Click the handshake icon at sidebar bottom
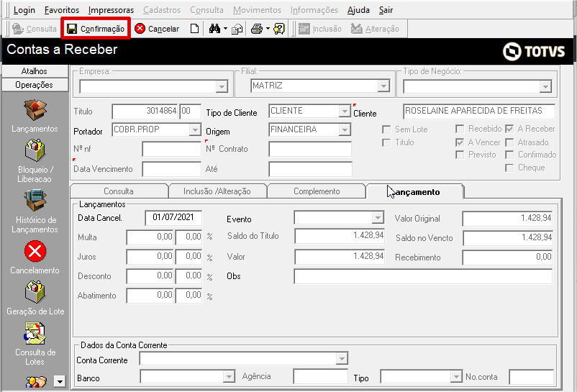The image size is (577, 392). click(36, 381)
